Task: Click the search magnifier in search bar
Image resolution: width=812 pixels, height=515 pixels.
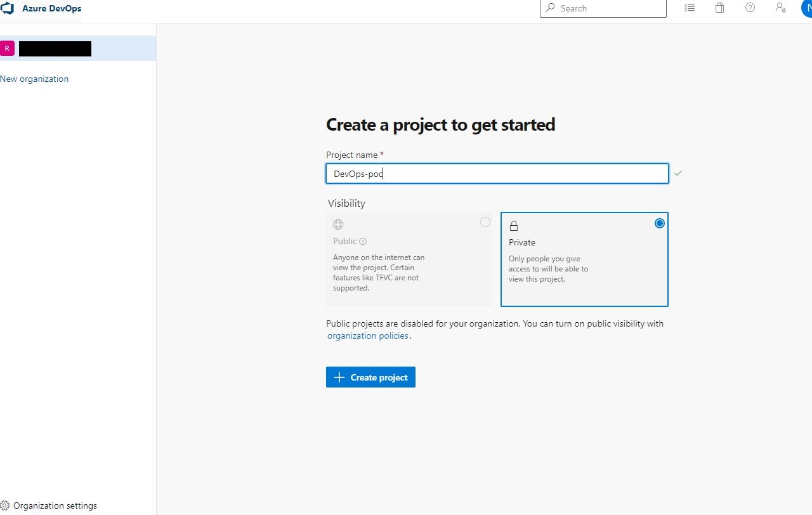Action: [x=551, y=8]
